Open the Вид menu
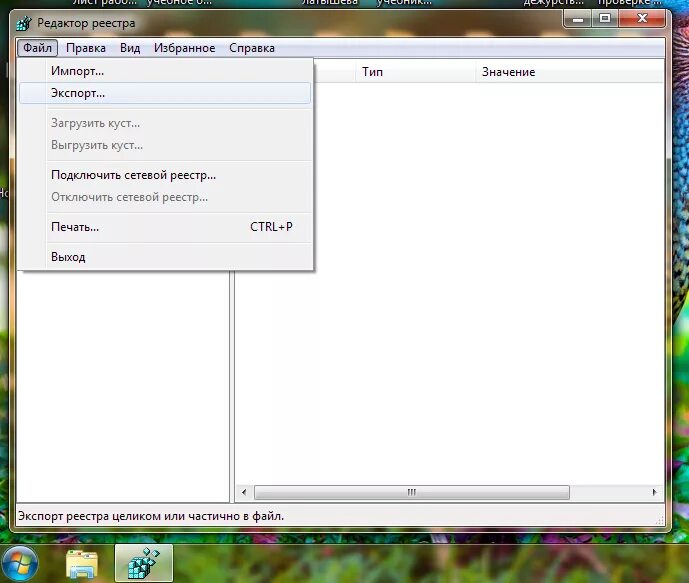The width and height of the screenshot is (689, 583). tap(130, 47)
